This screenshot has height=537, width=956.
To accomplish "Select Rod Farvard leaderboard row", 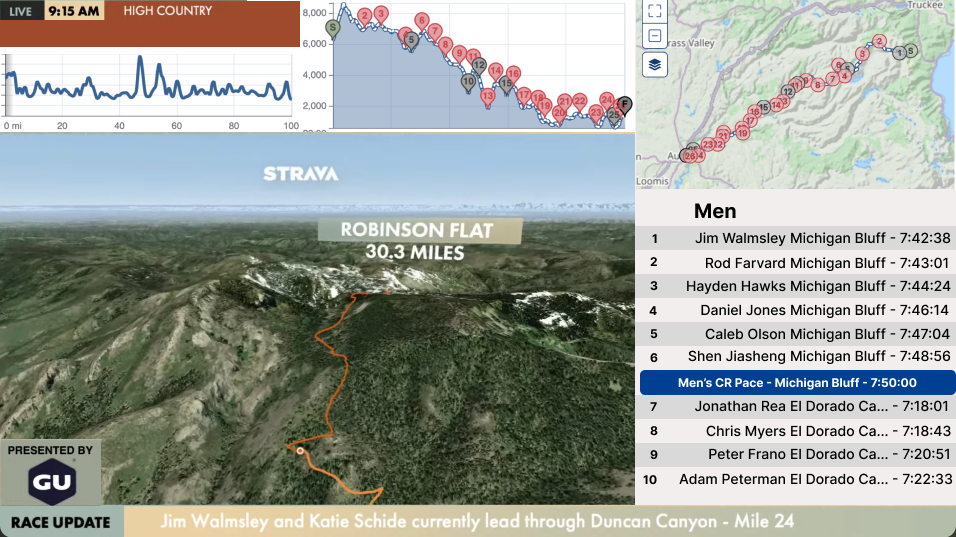I will (x=796, y=263).
